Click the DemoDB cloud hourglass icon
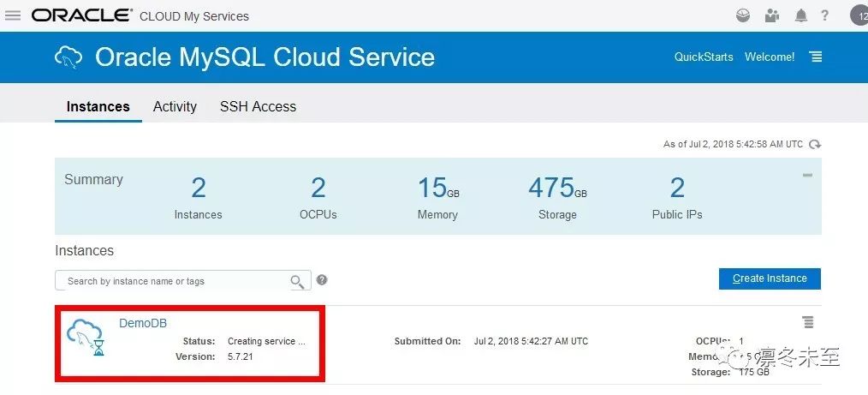The height and width of the screenshot is (395, 868). tap(86, 337)
